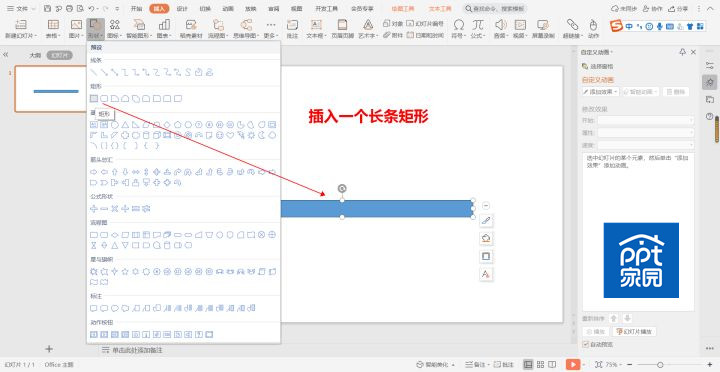Image resolution: width=720 pixels, height=372 pixels.
Task: Collapse the slide panel with chevrons
Action: [6, 55]
